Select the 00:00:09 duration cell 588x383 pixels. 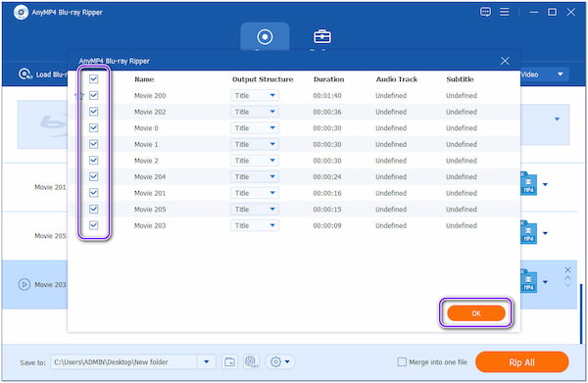327,225
